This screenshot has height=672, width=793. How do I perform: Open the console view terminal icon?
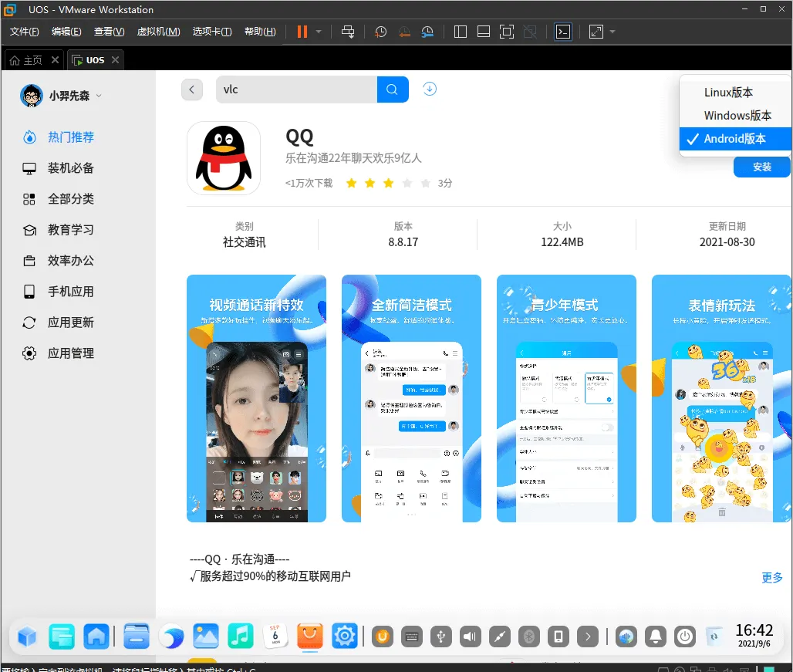click(x=563, y=32)
